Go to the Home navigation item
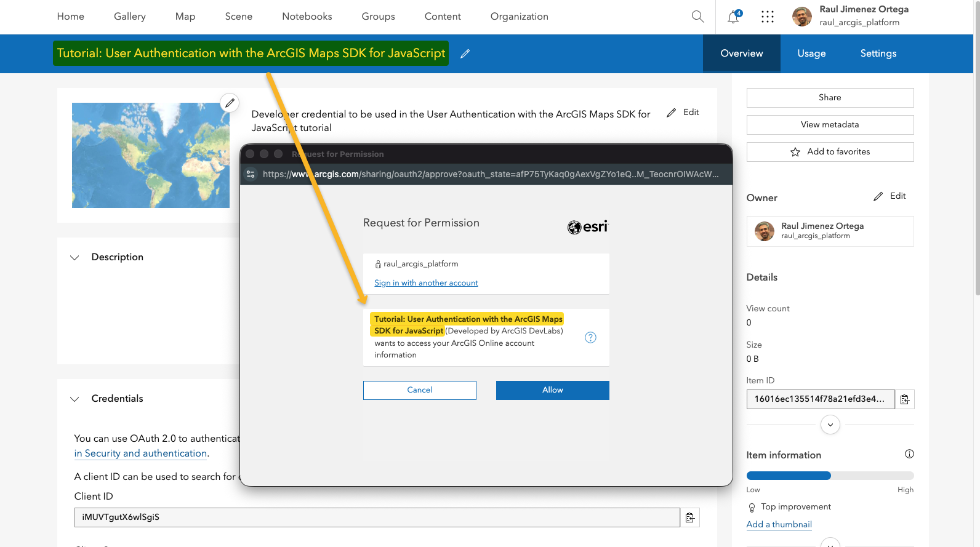The image size is (980, 547). coord(71,17)
